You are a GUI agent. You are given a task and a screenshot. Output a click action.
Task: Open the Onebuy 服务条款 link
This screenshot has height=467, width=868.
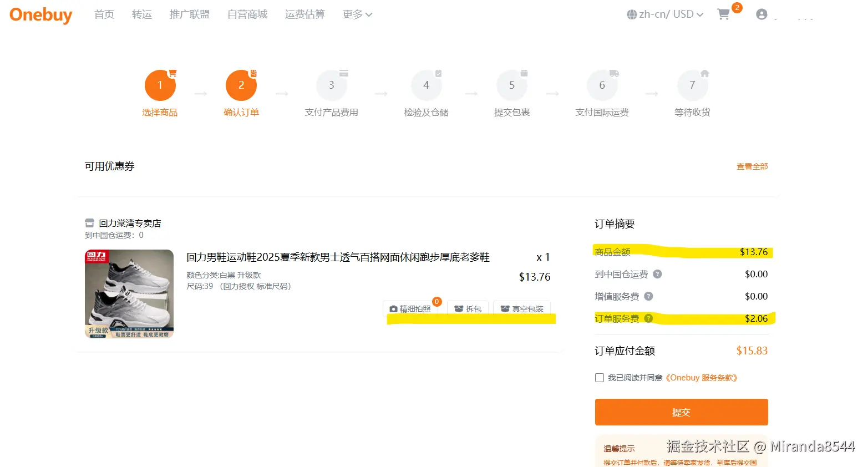click(702, 378)
